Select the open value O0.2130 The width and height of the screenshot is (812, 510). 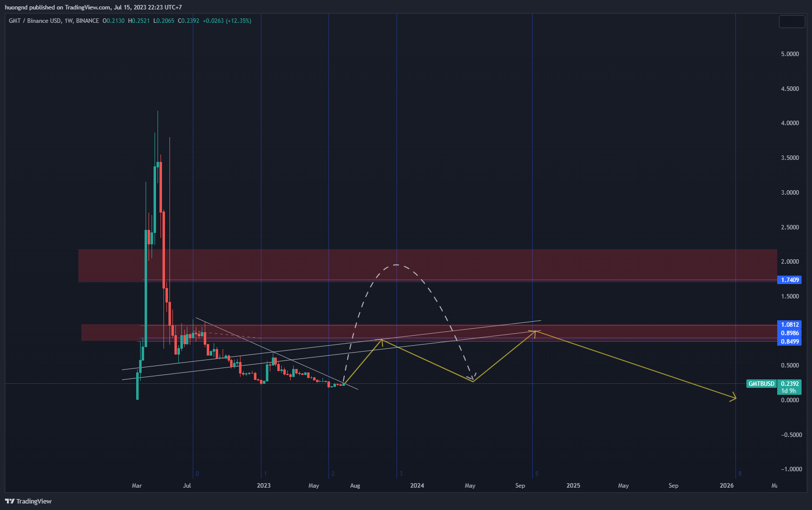tap(113, 21)
